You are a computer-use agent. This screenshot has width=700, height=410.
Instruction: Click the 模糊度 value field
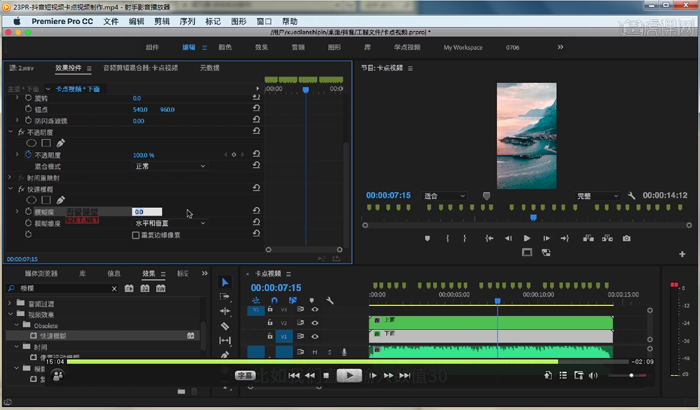146,212
